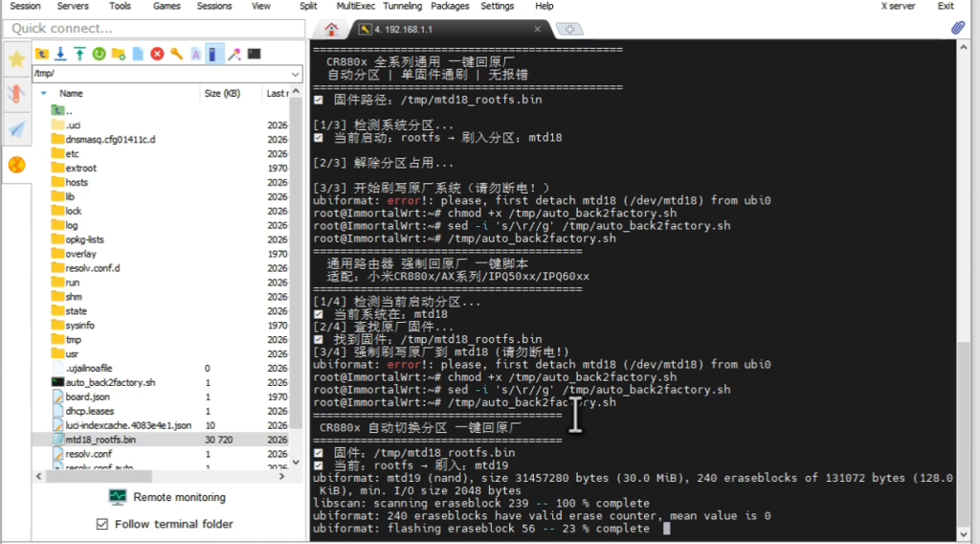Screen dimensions: 980x544
Task: Open the Servers menu
Action: 73,7
